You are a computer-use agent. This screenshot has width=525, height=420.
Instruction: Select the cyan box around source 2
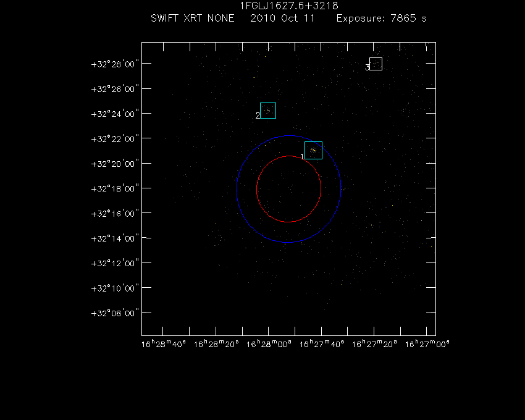pyautogui.click(x=268, y=111)
